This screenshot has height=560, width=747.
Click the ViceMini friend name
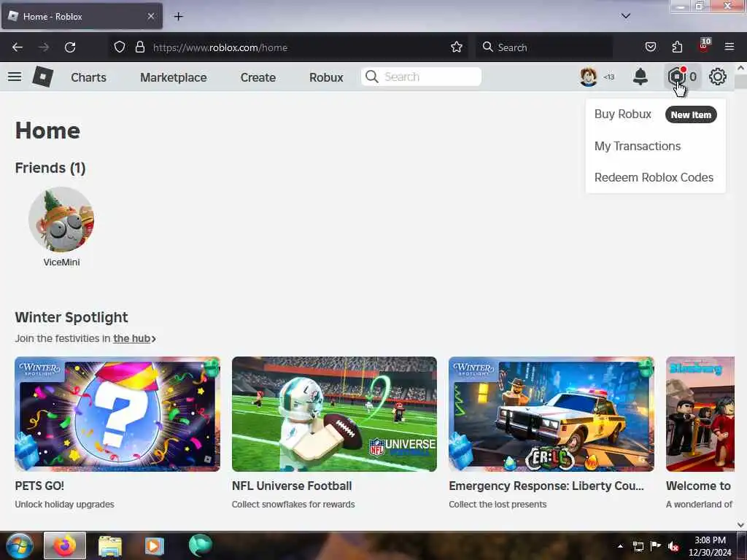coord(61,262)
